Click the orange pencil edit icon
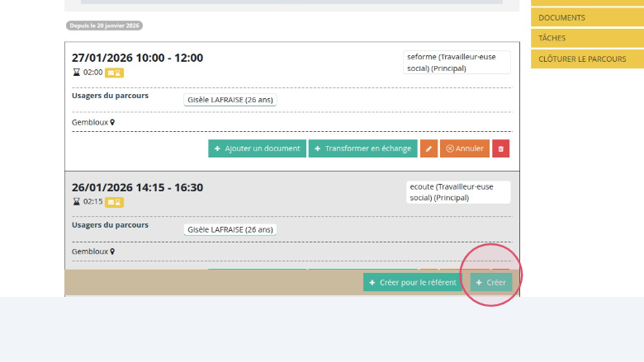 point(429,148)
